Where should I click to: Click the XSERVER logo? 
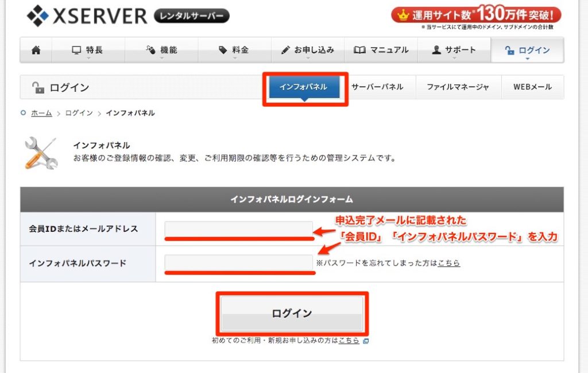(87, 15)
